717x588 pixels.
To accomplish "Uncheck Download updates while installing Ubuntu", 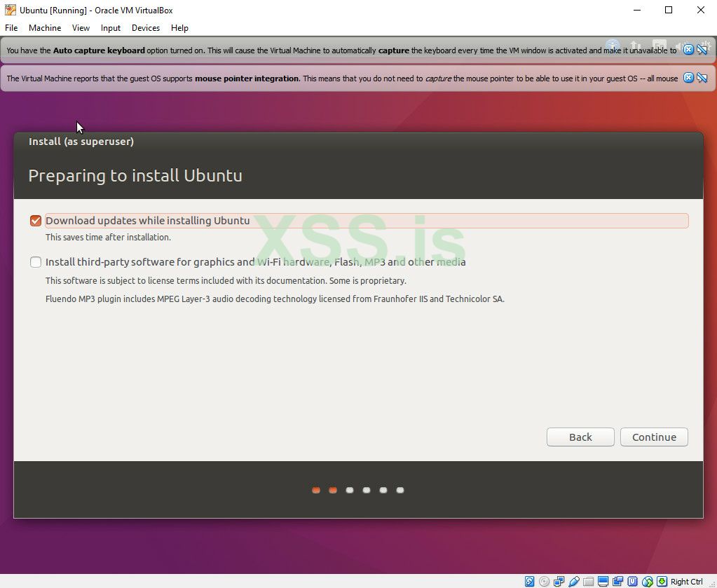I will pyautogui.click(x=36, y=221).
